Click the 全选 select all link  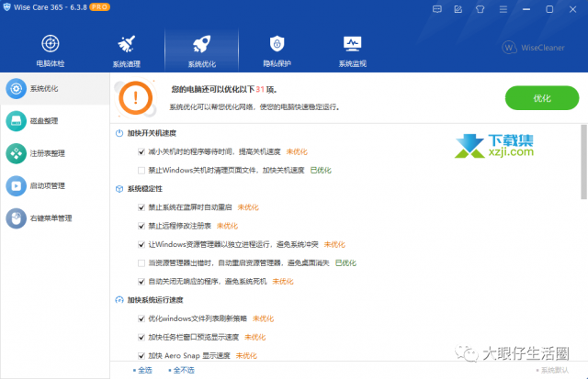point(143,371)
